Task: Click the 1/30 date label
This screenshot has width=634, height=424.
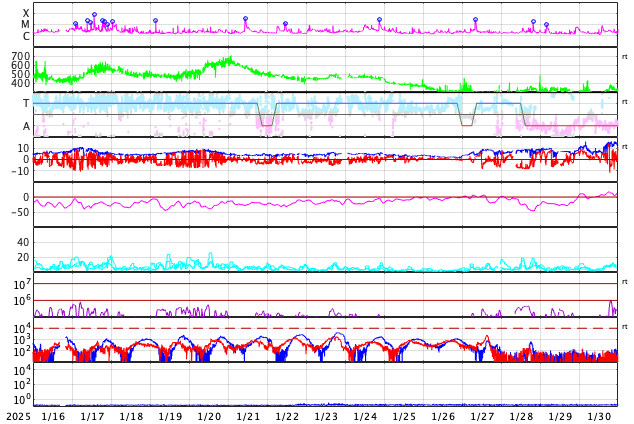Action: pos(599,416)
